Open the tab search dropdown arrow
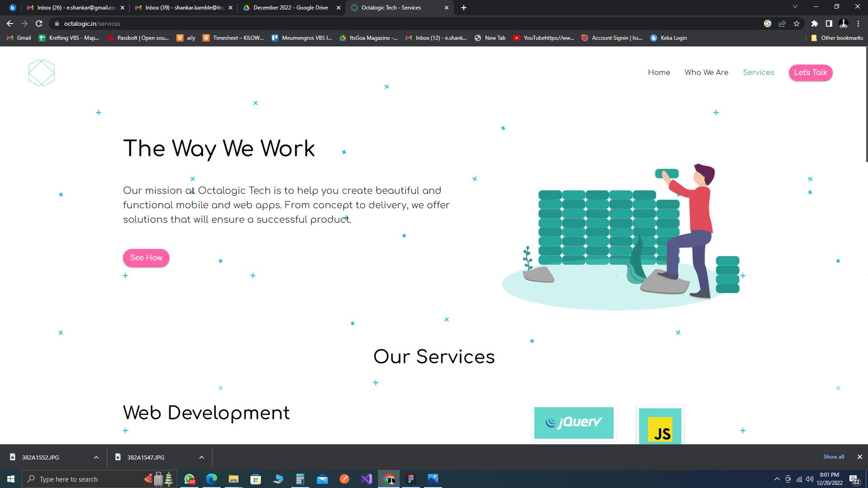The image size is (868, 488). (x=795, y=7)
